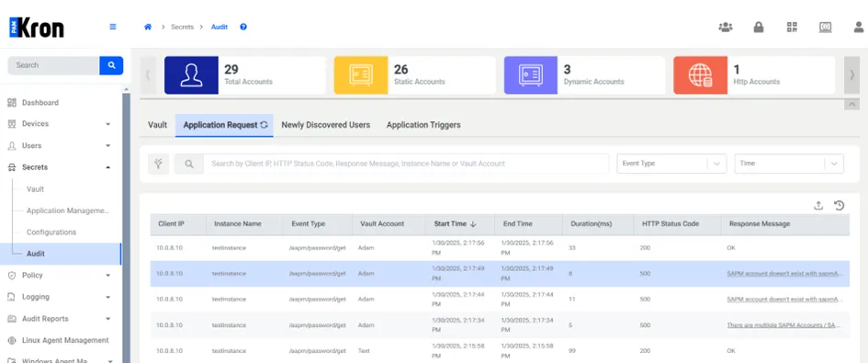Open the QR code icon
868x363 pixels.
click(x=792, y=28)
